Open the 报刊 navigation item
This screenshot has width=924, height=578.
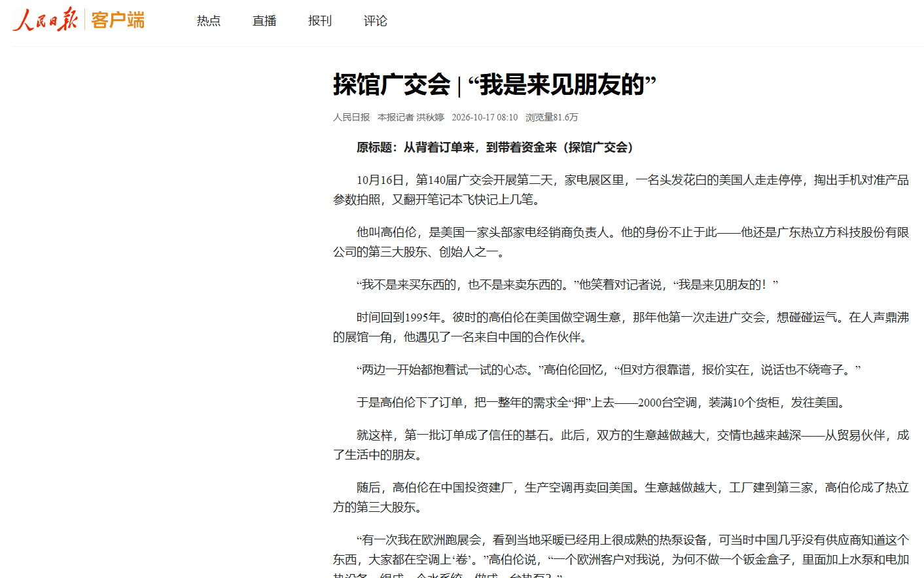320,21
